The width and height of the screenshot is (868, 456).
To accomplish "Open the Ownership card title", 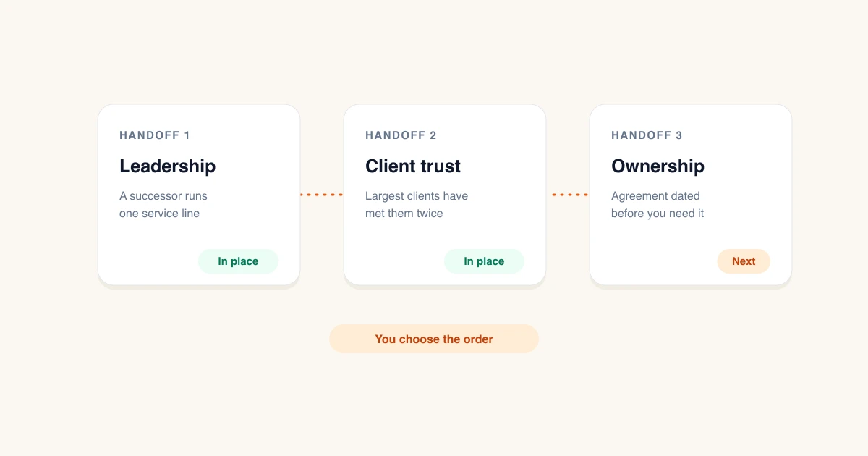I will (658, 166).
